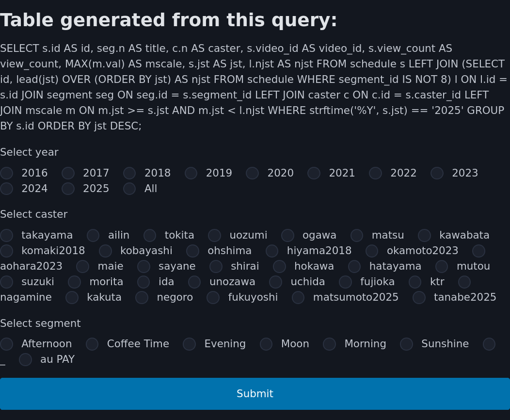Pick the 2020 year option
Screen dimensions: 510x420
253,173
